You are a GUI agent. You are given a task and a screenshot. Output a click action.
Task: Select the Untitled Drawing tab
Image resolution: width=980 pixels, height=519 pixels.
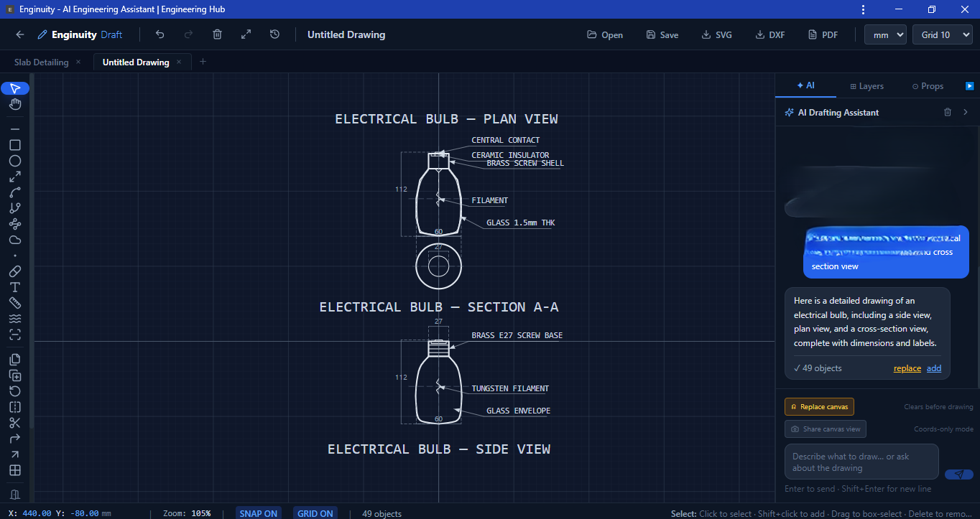point(136,62)
